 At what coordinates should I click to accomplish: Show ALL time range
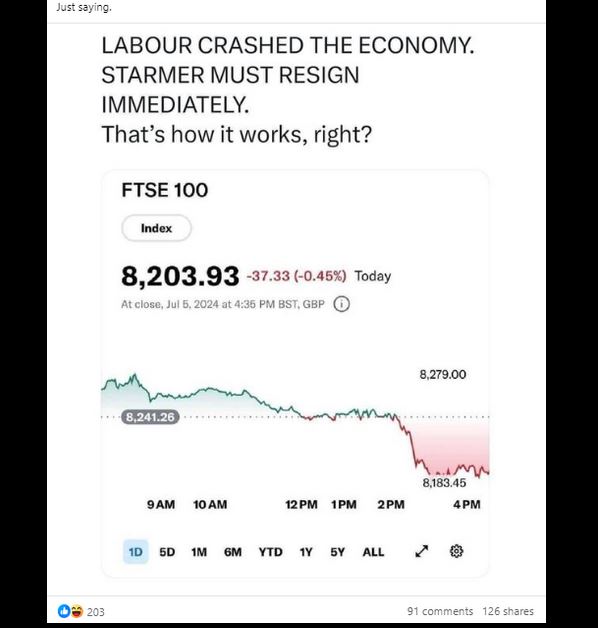(x=373, y=552)
